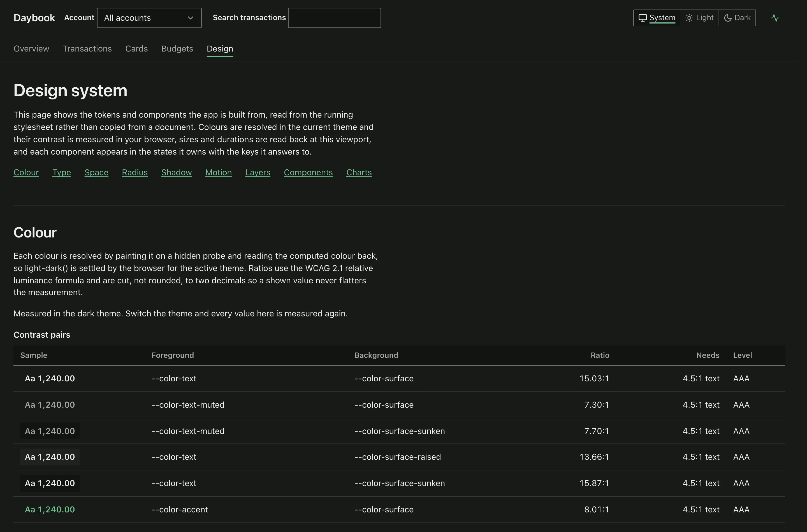
Task: Open the Transactions tab
Action: pyautogui.click(x=87, y=48)
